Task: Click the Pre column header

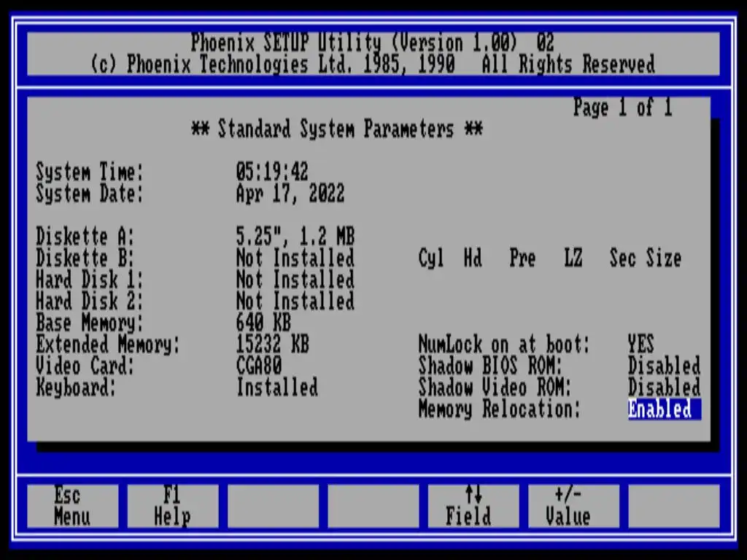Action: coord(522,259)
